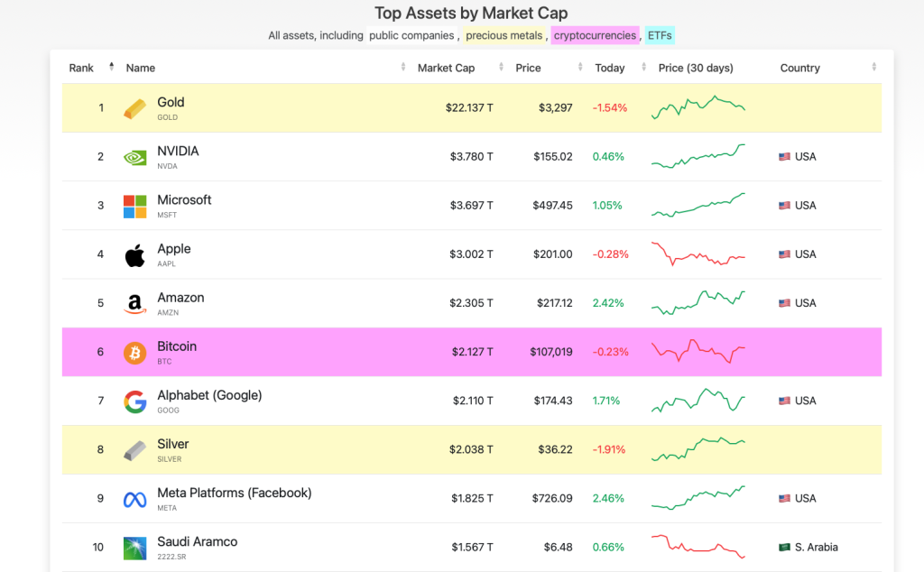Image resolution: width=924 pixels, height=572 pixels.
Task: Open the Meta Platforms (Facebook) page
Action: (x=234, y=494)
